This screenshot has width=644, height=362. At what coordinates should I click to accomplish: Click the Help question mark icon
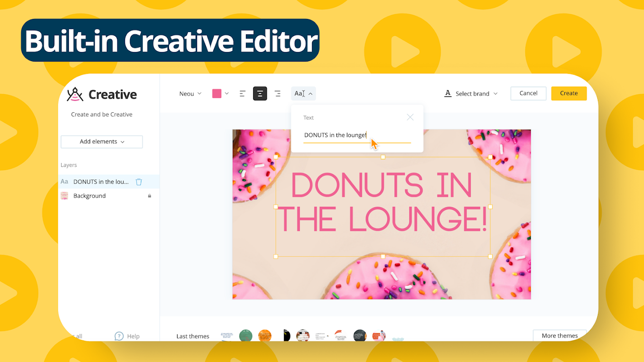pyautogui.click(x=119, y=336)
